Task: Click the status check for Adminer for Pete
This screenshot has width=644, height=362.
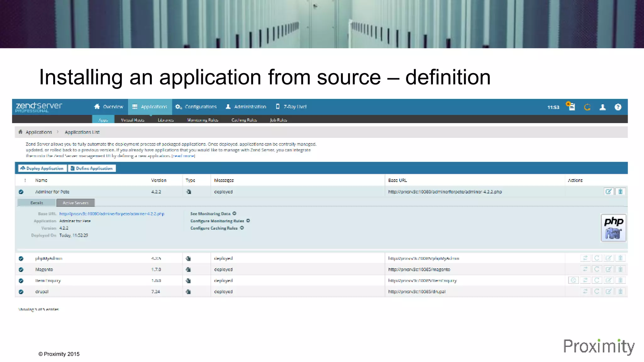Action: (x=21, y=192)
